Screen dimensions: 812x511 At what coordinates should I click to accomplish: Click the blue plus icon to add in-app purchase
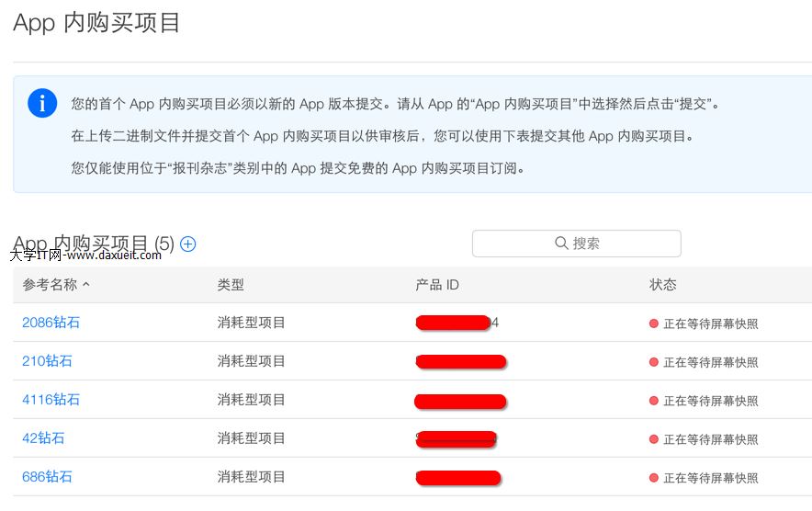tap(188, 244)
